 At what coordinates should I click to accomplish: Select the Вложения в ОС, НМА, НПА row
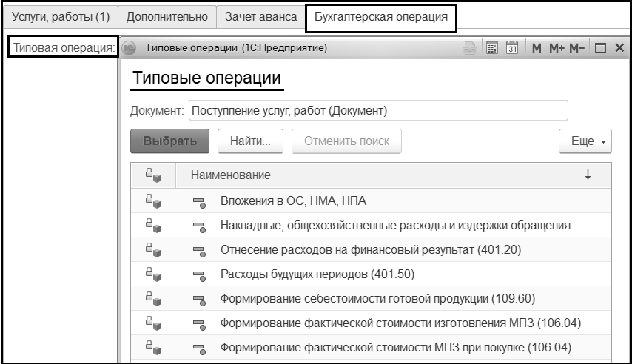pyautogui.click(x=293, y=201)
